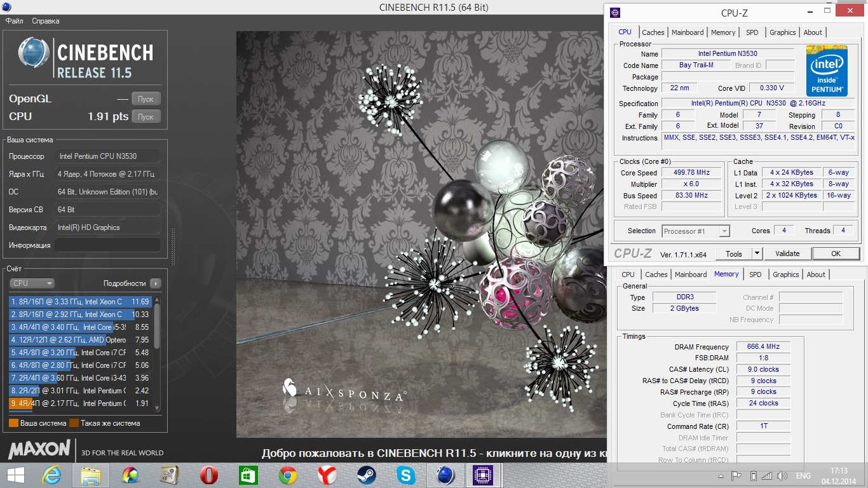Open the volume control in tray

(x=782, y=475)
